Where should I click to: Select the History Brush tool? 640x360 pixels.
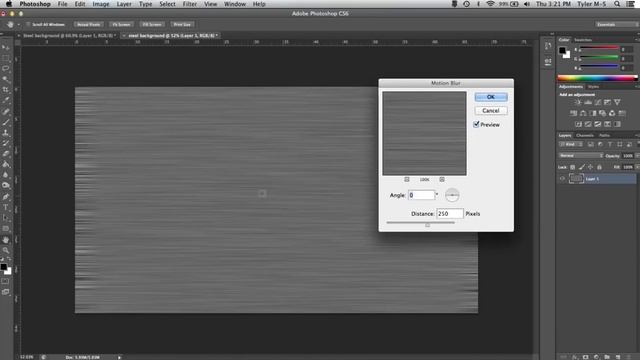pyautogui.click(x=6, y=143)
